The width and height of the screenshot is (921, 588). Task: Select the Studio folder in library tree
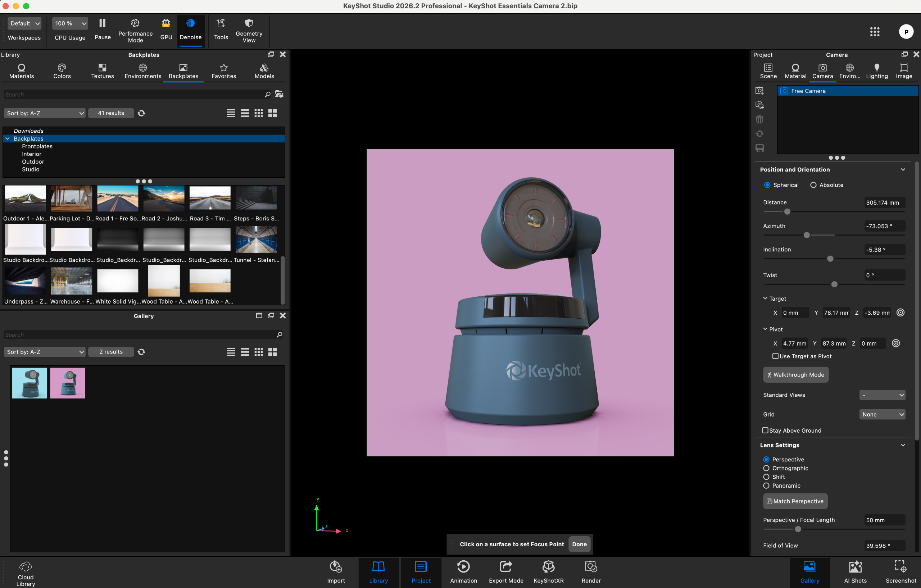coord(31,169)
